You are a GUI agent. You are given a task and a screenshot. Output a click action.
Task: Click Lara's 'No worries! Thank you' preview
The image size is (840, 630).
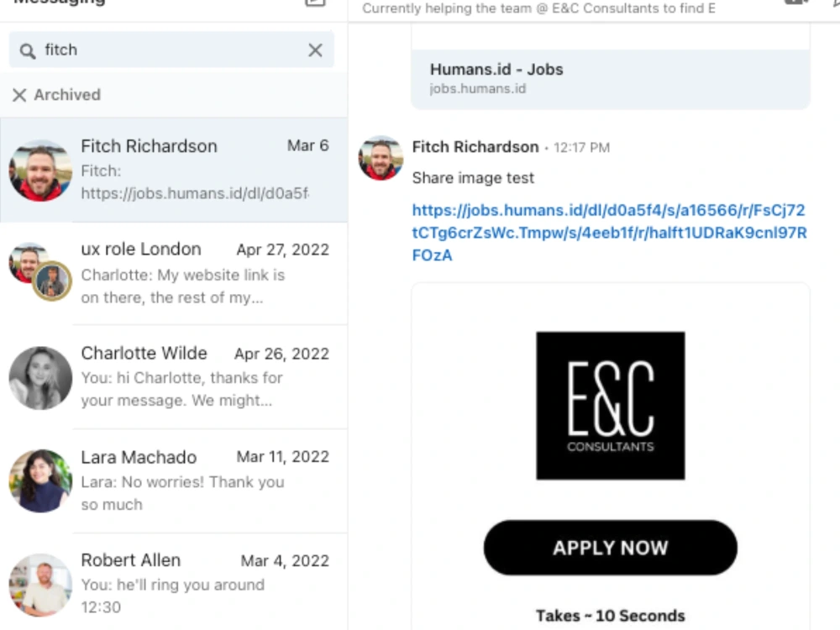pos(182,493)
